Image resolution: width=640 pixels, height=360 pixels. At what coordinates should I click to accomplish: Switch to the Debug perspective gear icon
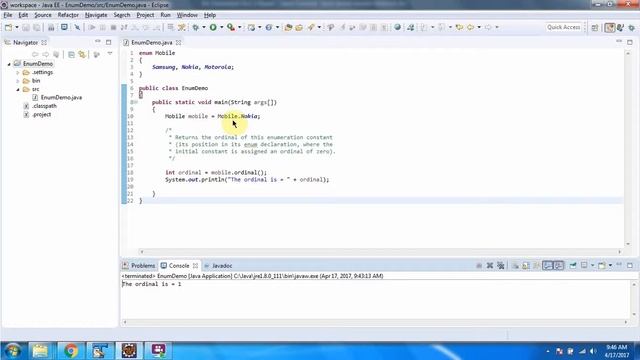(x=631, y=27)
